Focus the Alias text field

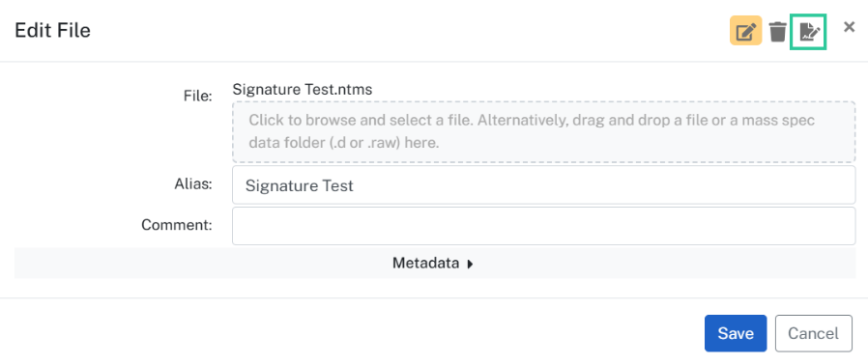[543, 185]
